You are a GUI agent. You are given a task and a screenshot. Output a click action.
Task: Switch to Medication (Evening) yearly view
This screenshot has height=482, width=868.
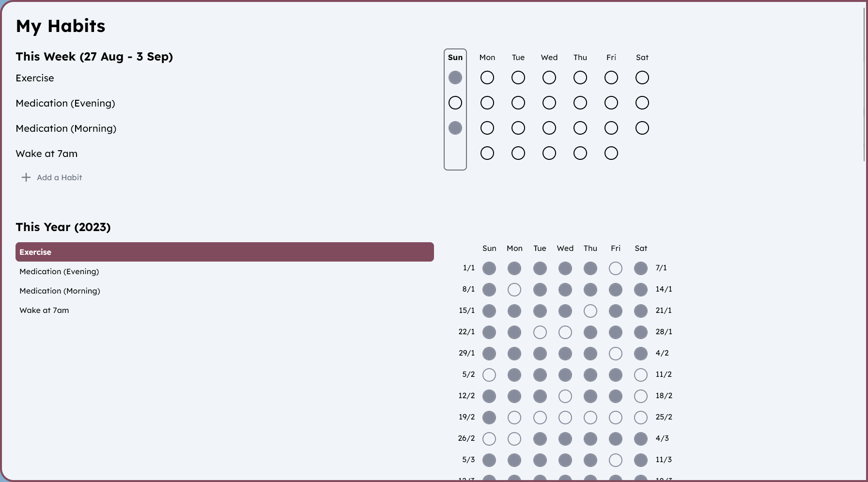pos(59,271)
